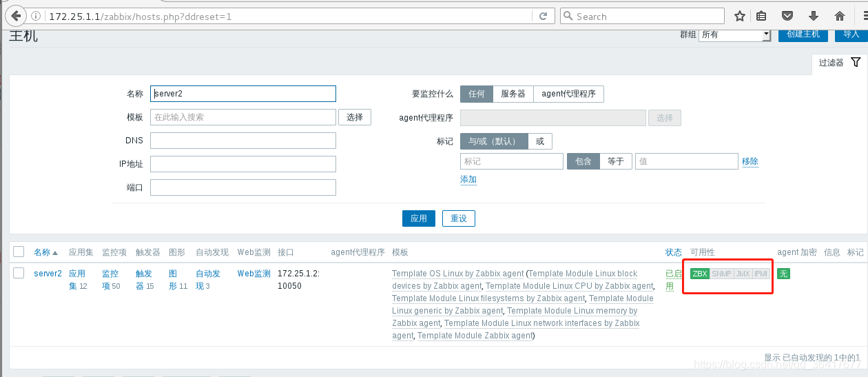The height and width of the screenshot is (377, 868).
Task: Click the ZBX availability badge
Action: click(x=700, y=274)
